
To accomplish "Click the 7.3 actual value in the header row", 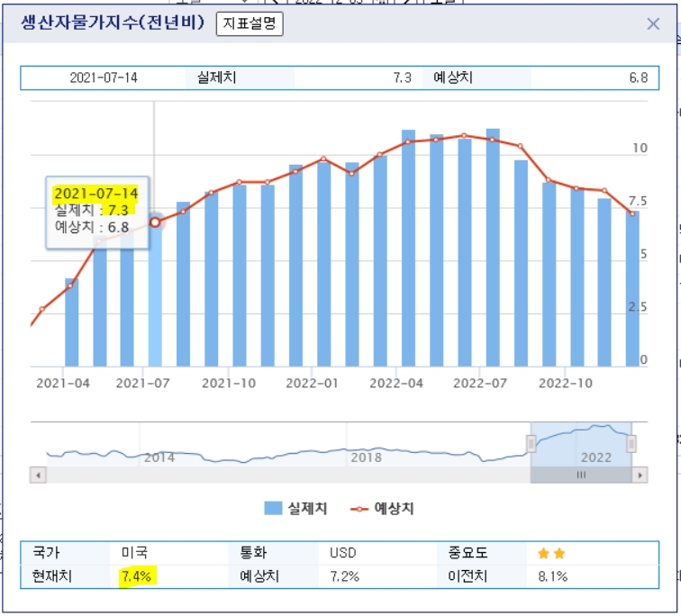I will click(402, 77).
